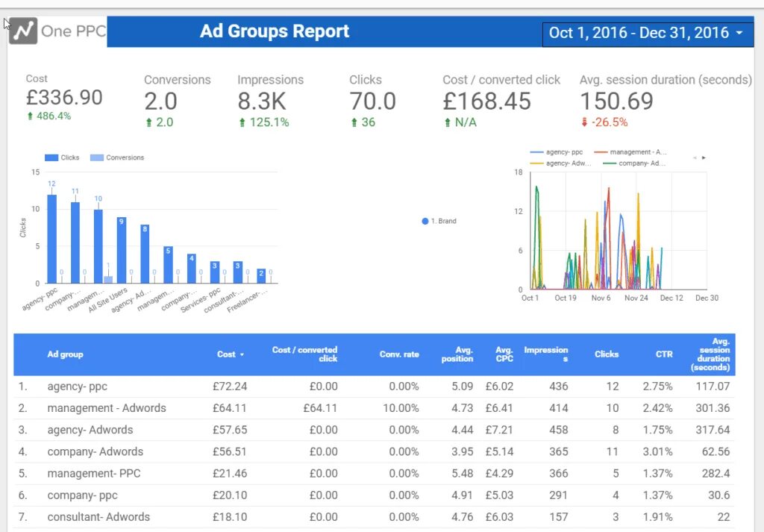Toggle agency- Adw... line series visibility
The image size is (764, 532).
click(x=537, y=163)
